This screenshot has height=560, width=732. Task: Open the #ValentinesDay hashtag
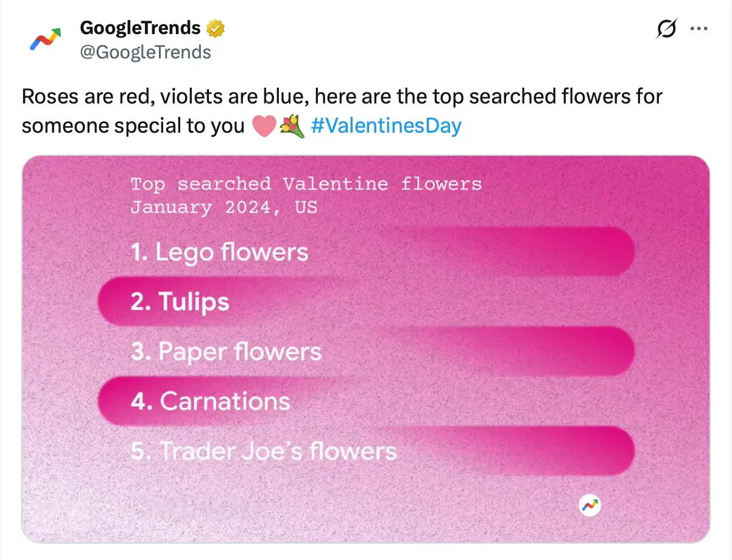[386, 126]
